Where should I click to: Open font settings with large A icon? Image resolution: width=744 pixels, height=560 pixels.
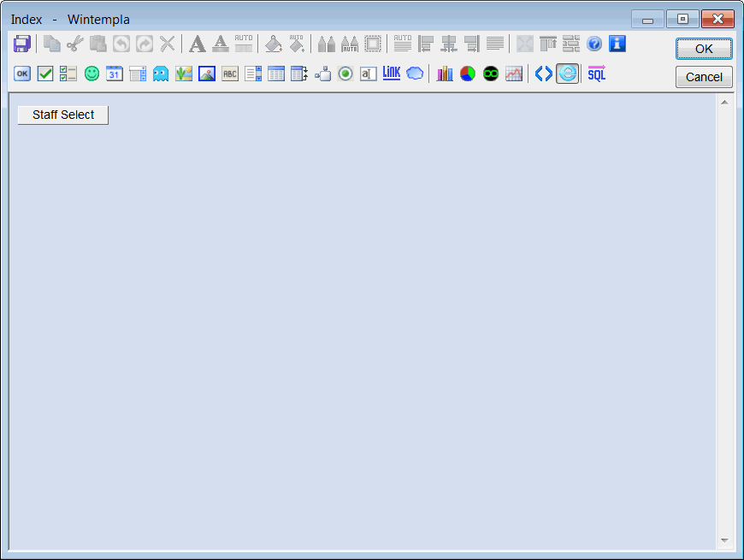click(198, 44)
